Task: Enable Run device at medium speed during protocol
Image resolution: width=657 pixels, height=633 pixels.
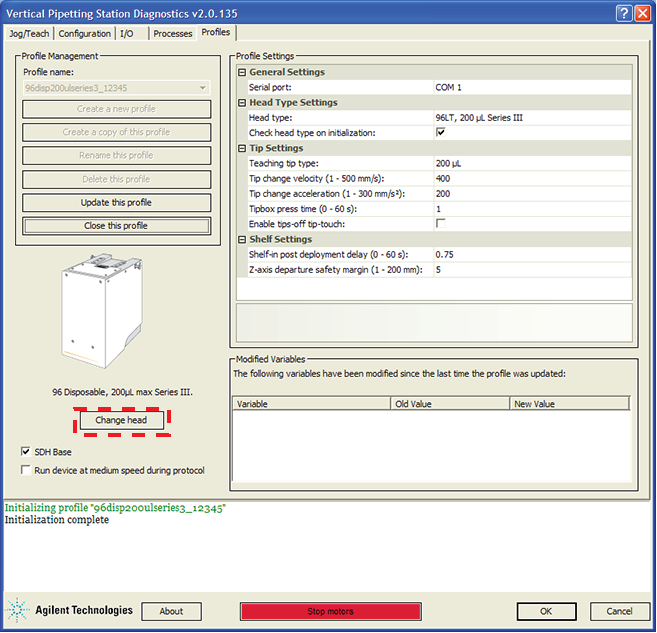Action: [26, 470]
